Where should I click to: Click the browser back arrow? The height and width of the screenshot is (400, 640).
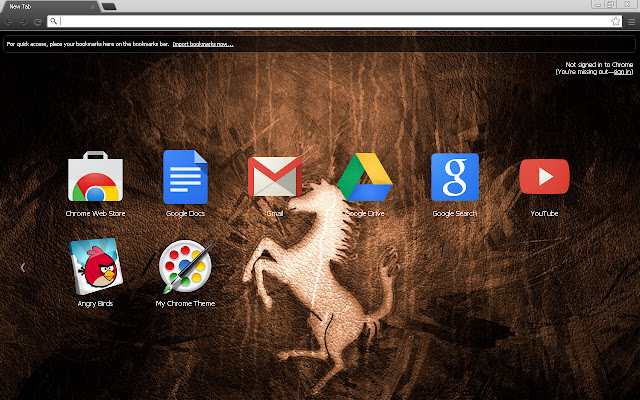[x=9, y=20]
